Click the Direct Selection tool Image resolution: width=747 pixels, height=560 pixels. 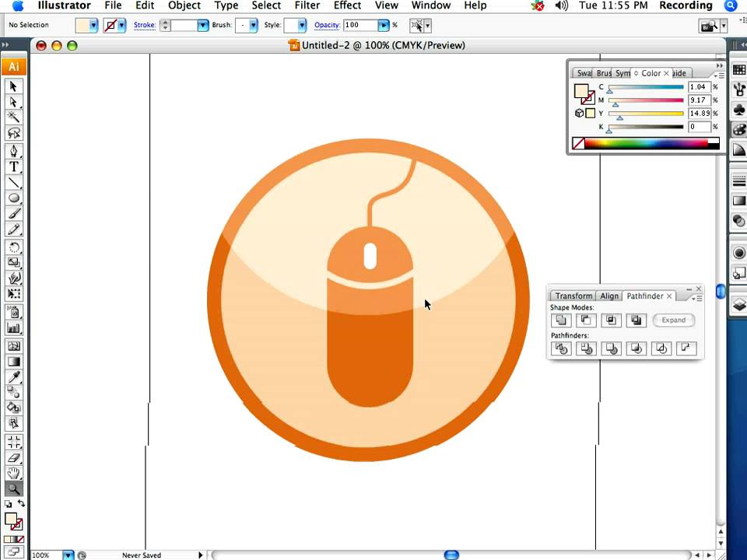pos(13,102)
